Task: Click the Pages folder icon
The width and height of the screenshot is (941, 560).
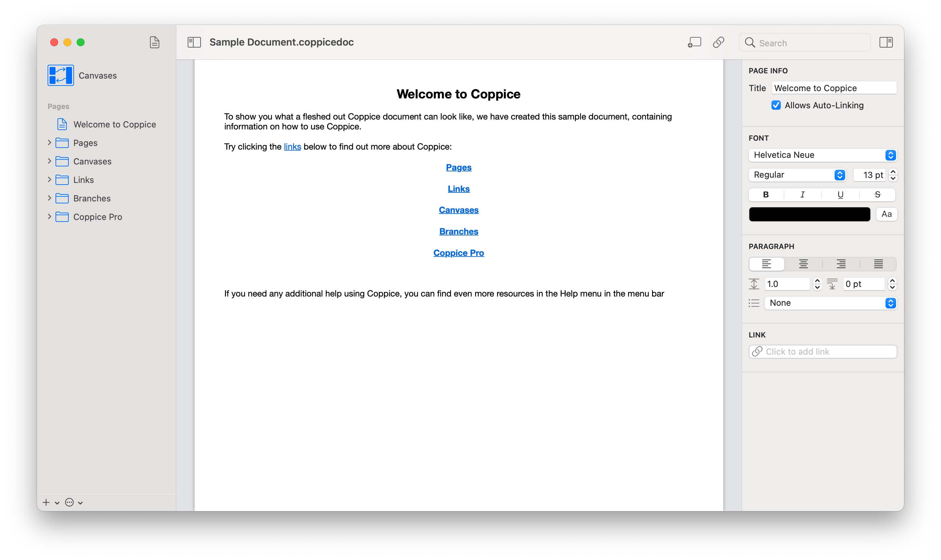Action: 62,143
